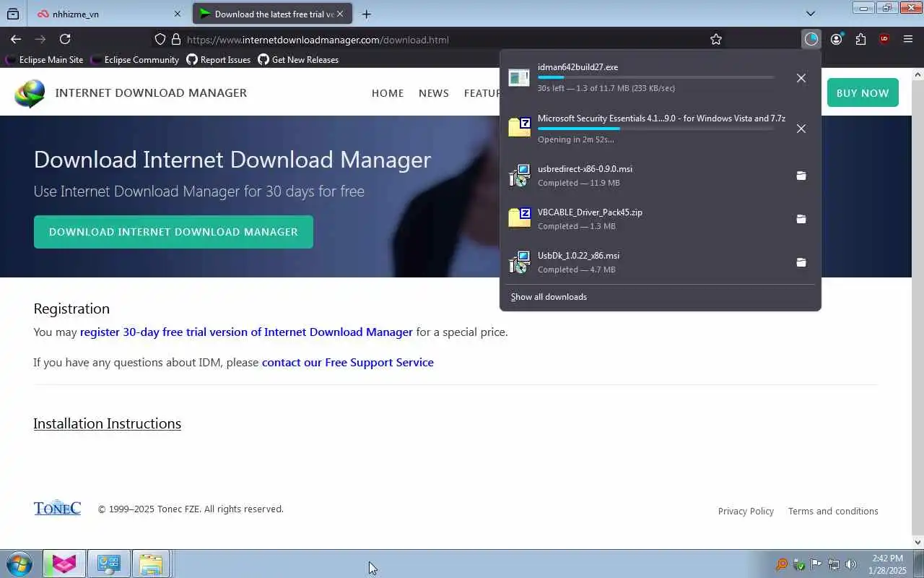This screenshot has height=578, width=924.
Task: Click the UsbDk msi installer icon
Action: point(519,262)
